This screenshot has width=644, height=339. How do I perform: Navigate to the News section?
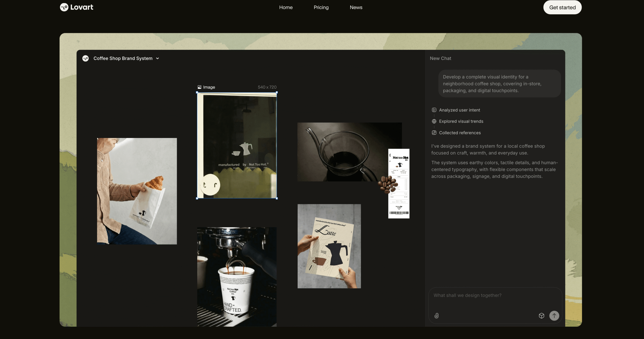(x=356, y=7)
